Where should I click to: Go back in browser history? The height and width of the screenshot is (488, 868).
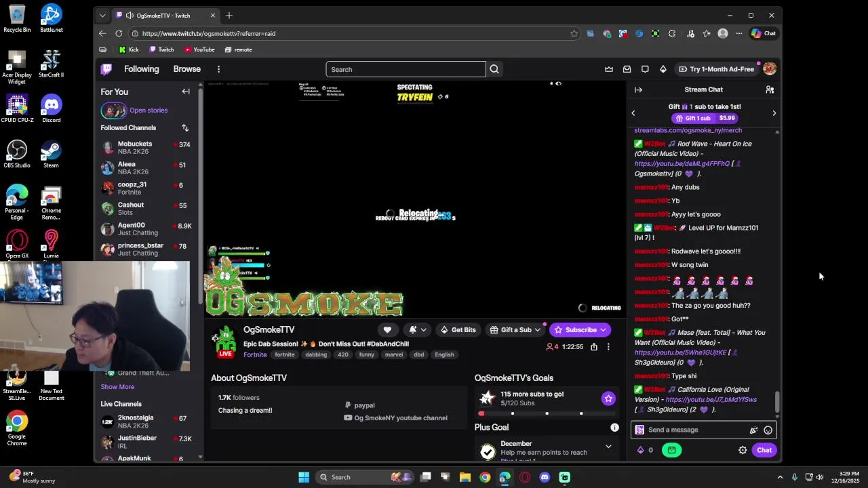[102, 33]
